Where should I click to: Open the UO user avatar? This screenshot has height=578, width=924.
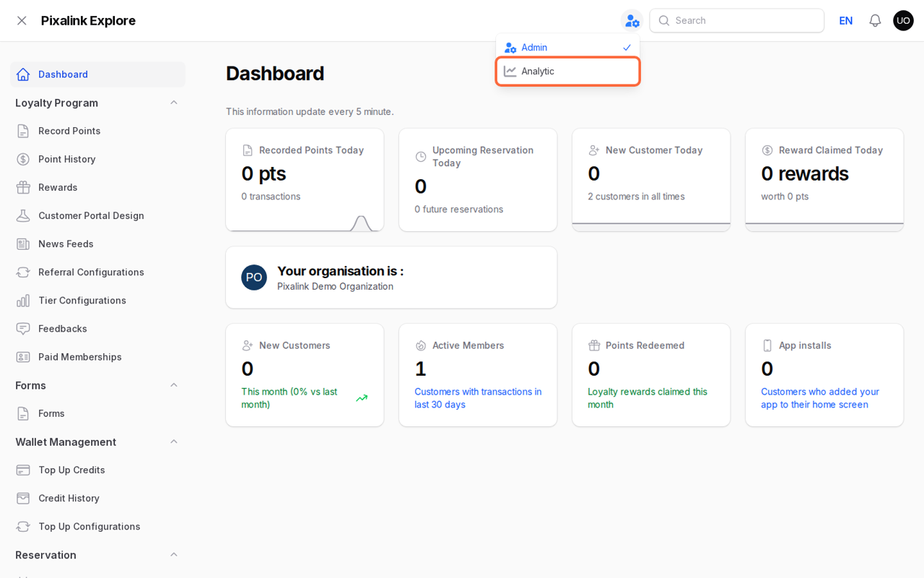(903, 20)
